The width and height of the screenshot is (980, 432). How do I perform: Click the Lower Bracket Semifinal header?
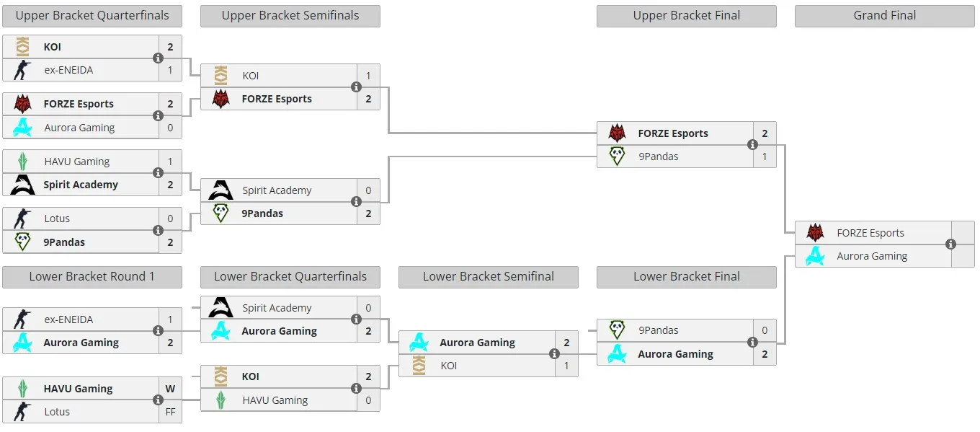pyautogui.click(x=489, y=277)
